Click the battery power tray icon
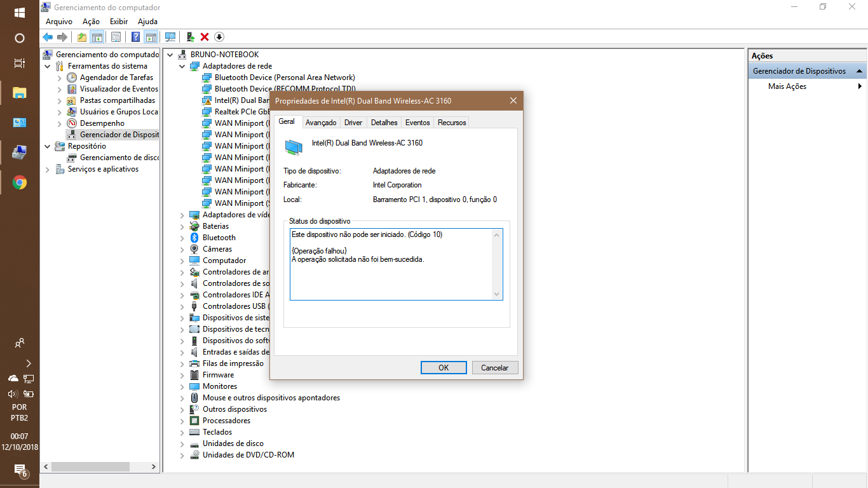868x488 pixels. pyautogui.click(x=28, y=393)
